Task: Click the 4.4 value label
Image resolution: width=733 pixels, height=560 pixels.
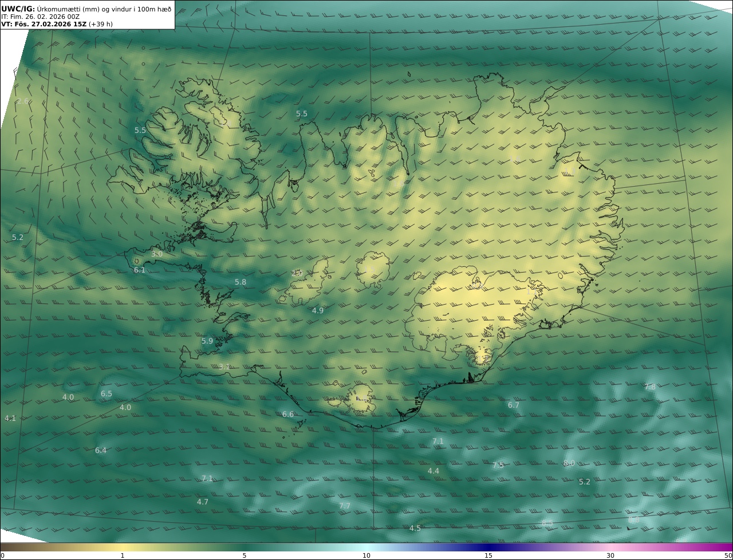Action: tap(434, 471)
